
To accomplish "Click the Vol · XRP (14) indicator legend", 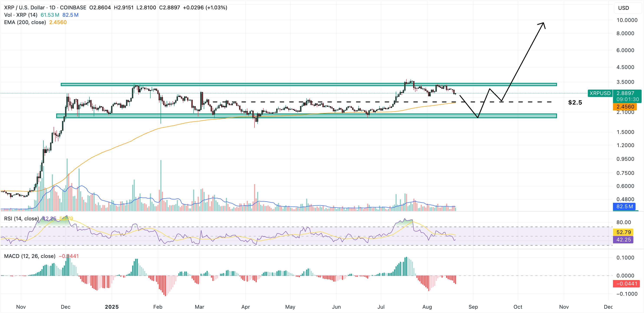I will coord(21,15).
